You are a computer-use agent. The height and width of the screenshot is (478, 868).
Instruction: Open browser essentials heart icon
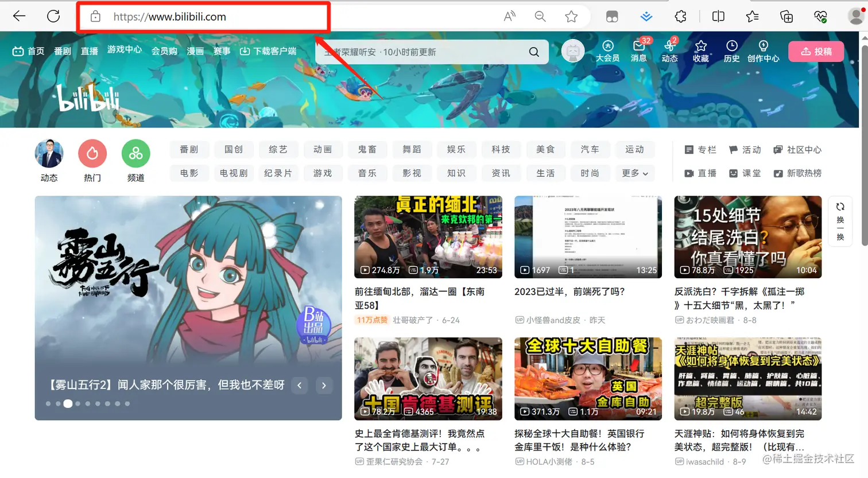820,17
